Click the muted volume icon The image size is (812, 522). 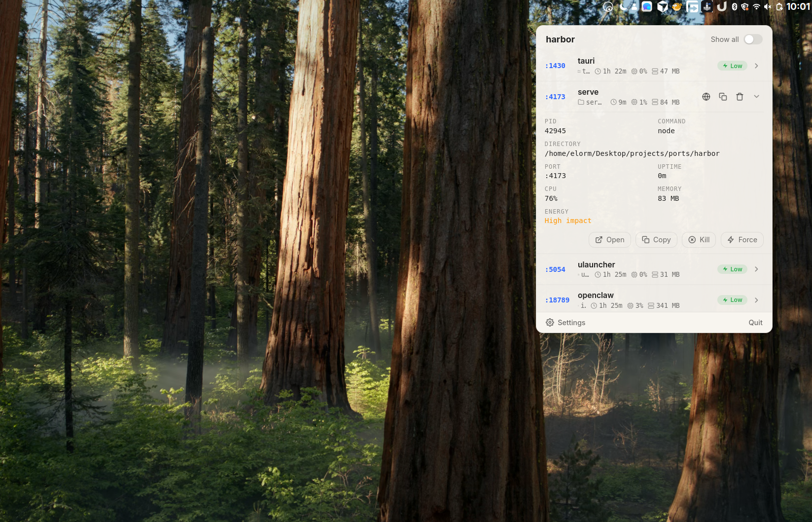pos(768,6)
